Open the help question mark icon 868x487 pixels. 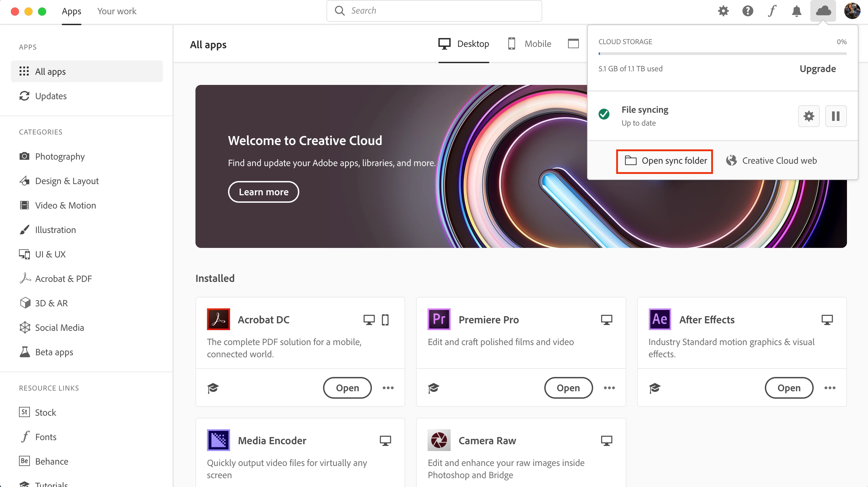point(748,11)
